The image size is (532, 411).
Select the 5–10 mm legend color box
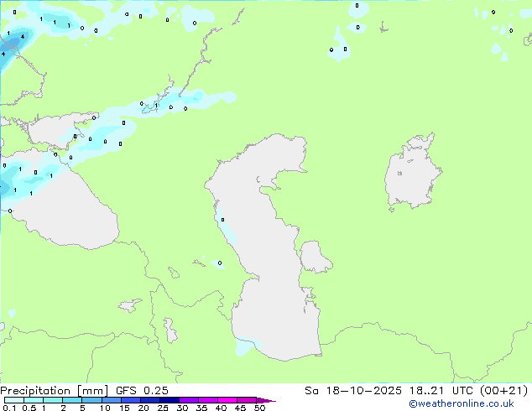[x=91, y=400]
